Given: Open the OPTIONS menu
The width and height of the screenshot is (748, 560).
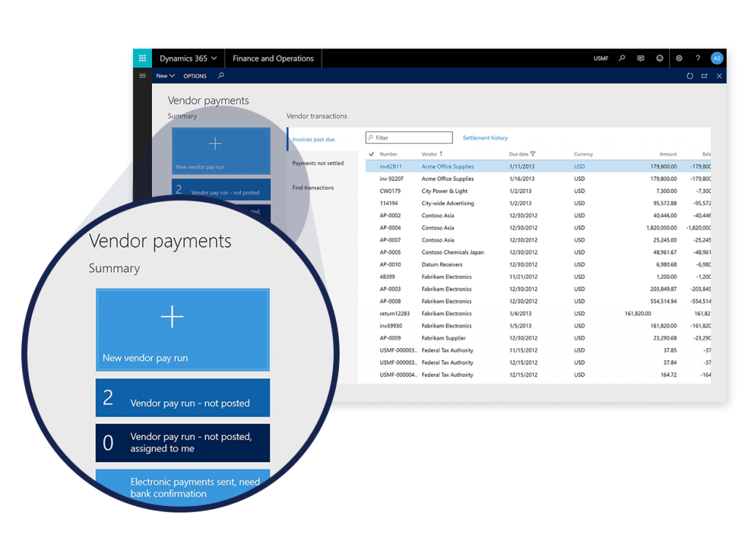Looking at the screenshot, I should tap(195, 76).
